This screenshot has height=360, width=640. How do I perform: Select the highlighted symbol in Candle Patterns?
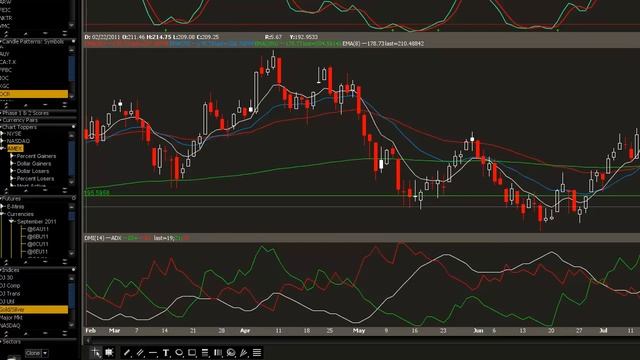[34, 94]
